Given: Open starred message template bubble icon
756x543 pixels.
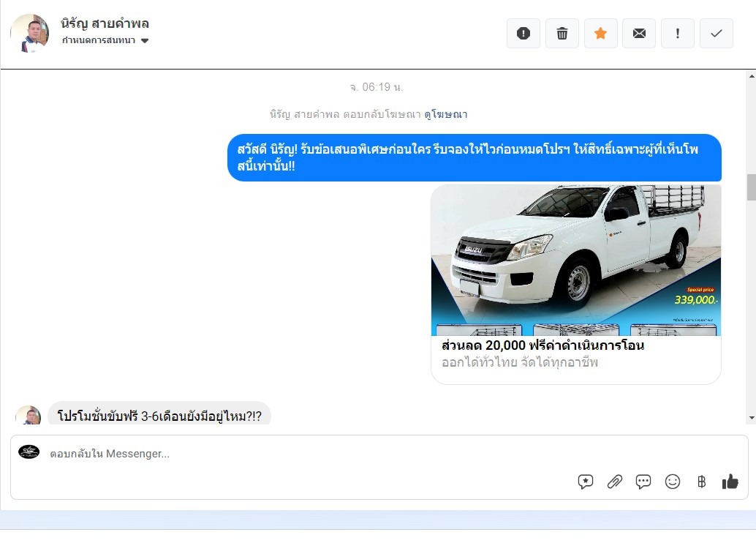Looking at the screenshot, I should tap(586, 482).
